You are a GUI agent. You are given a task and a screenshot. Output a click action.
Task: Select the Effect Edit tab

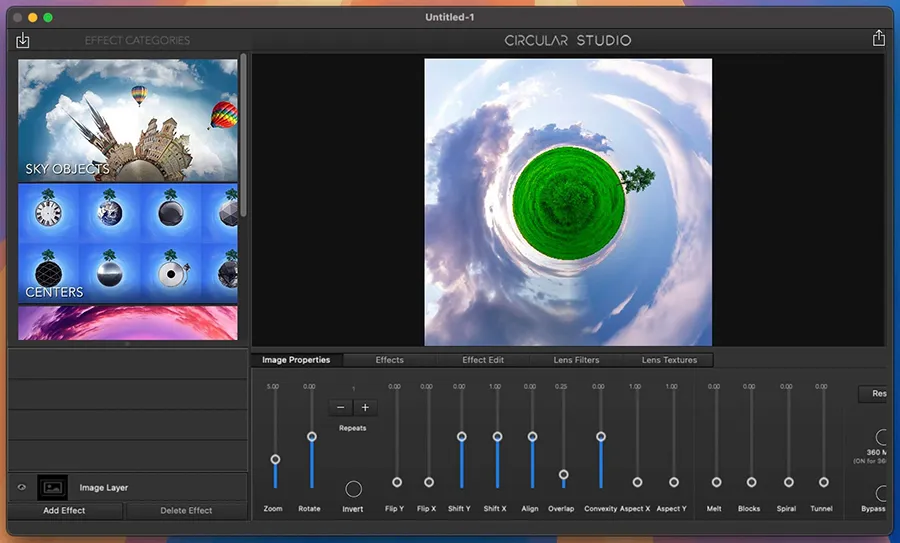[x=482, y=360]
